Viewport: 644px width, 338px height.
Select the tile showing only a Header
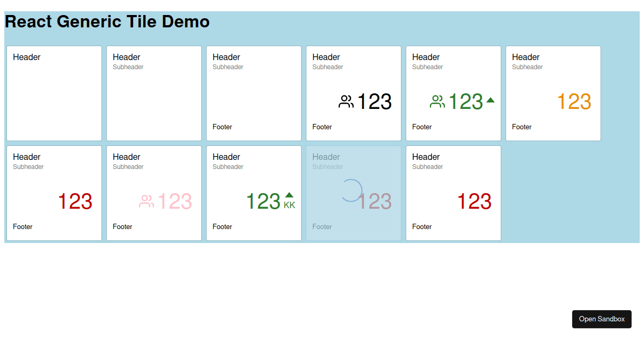tap(54, 93)
